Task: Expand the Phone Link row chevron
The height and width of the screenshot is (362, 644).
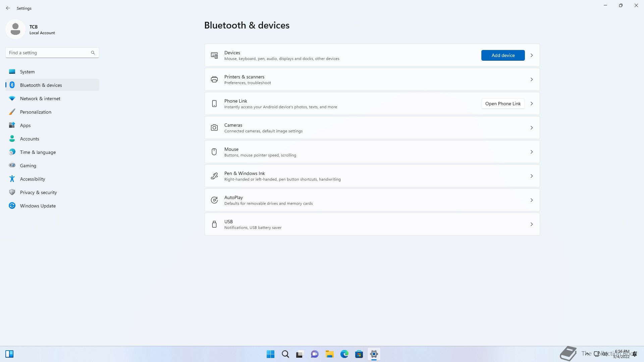Action: pos(532,104)
